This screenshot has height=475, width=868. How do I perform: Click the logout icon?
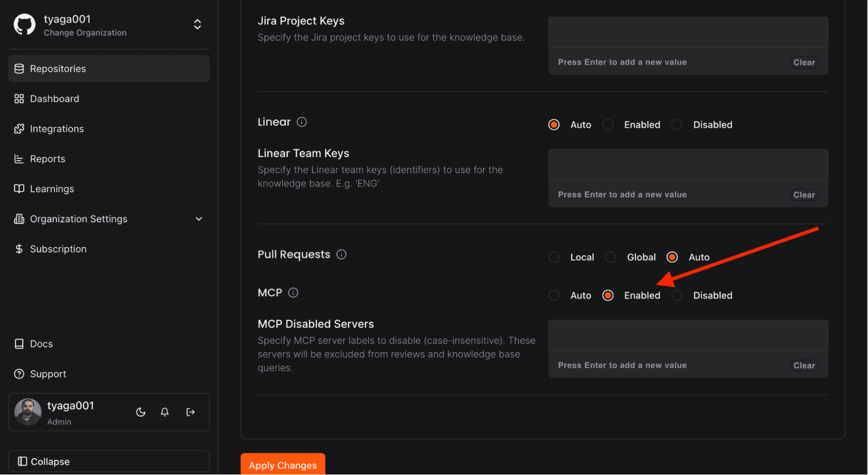190,412
